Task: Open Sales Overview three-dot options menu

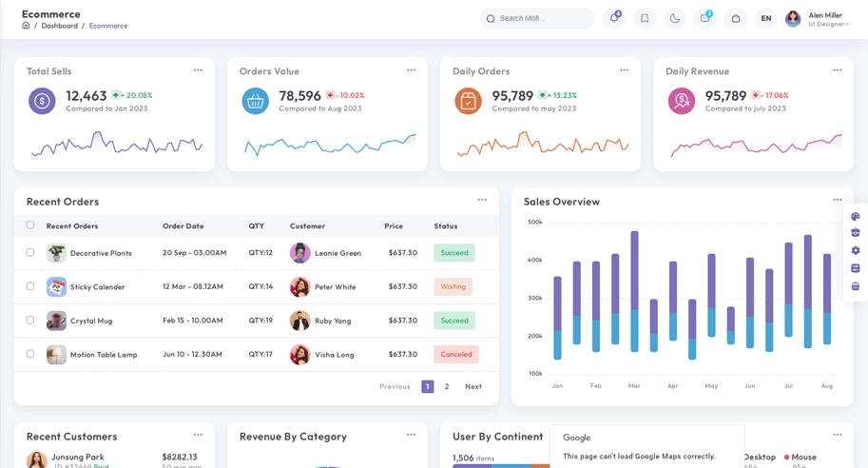Action: pyautogui.click(x=837, y=200)
